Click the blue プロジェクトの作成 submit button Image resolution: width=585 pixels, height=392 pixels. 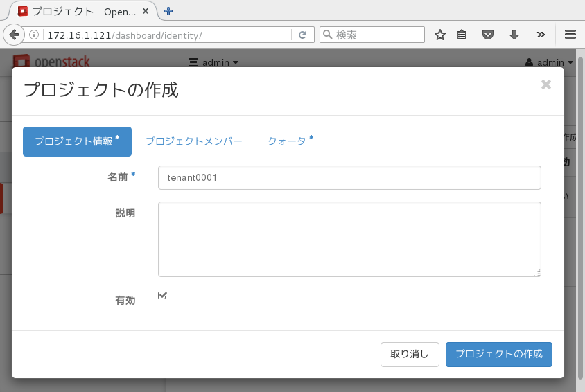(498, 354)
